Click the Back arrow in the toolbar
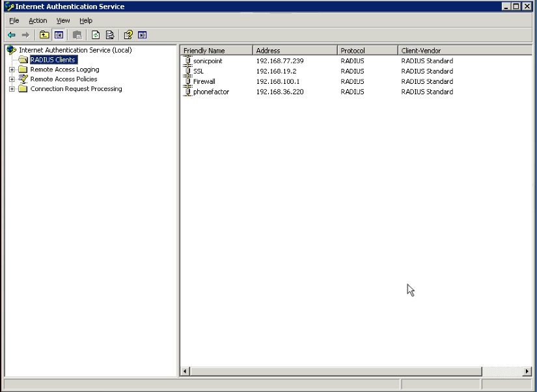 tap(12, 35)
